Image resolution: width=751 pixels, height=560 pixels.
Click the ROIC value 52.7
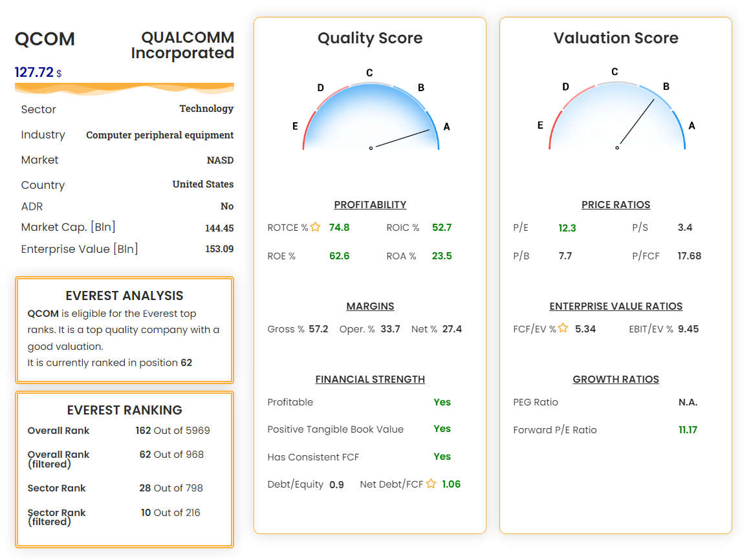click(x=442, y=228)
